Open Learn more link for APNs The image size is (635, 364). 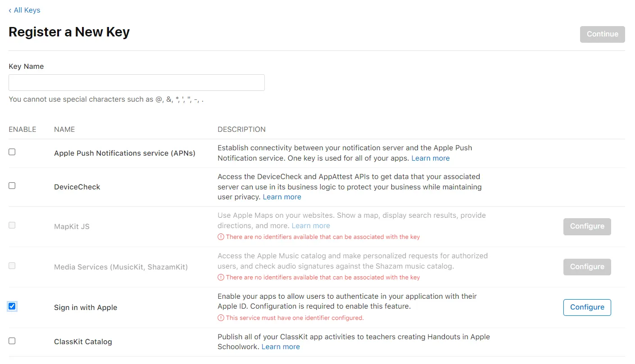tap(430, 158)
